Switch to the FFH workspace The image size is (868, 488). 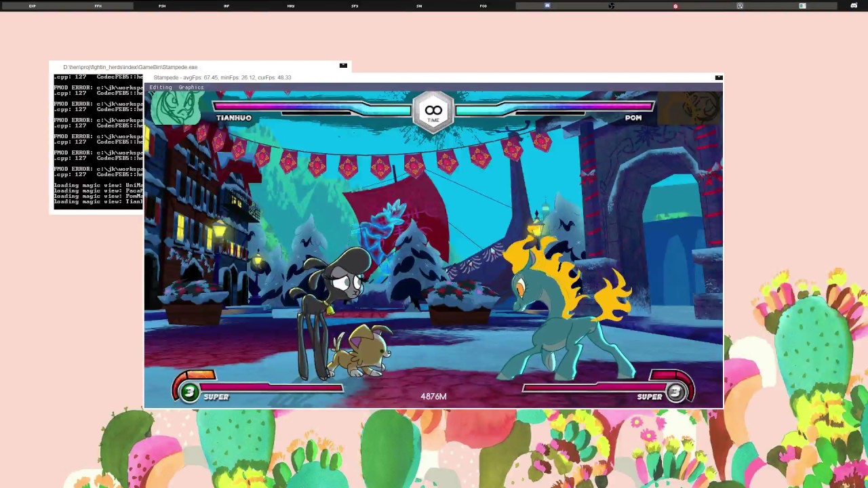98,5
